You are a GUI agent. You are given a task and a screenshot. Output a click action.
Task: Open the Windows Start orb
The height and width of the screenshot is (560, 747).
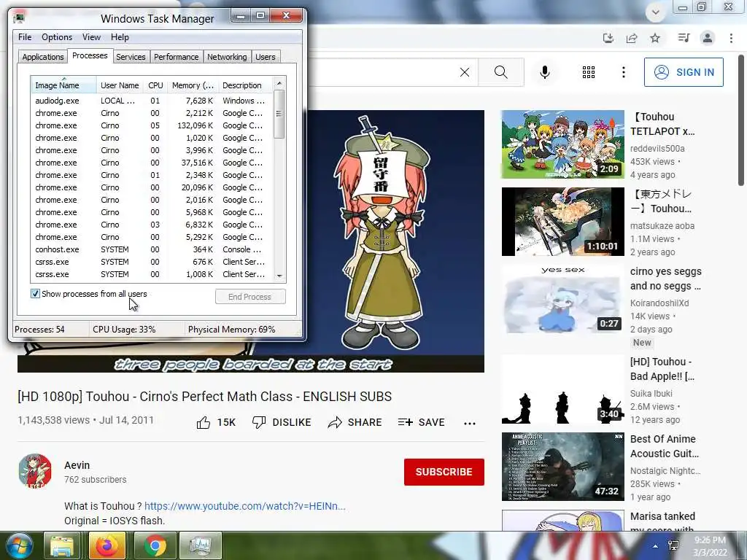pyautogui.click(x=19, y=545)
